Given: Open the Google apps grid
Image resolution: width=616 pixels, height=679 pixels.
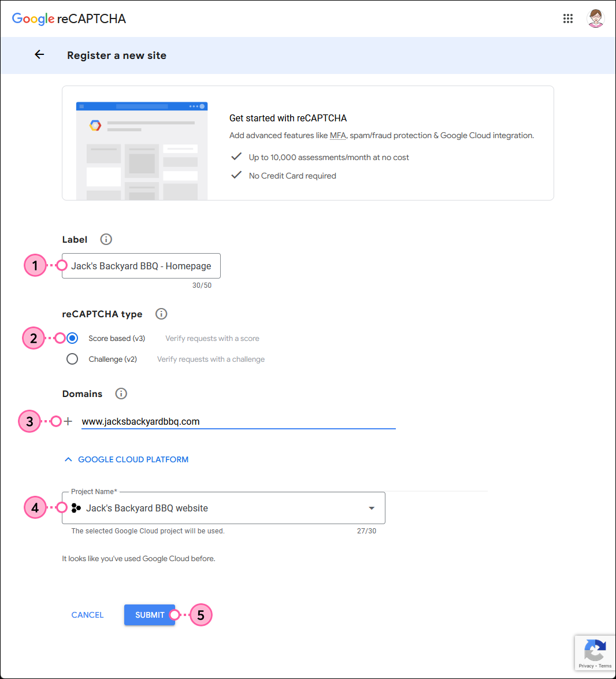Looking at the screenshot, I should coord(568,18).
